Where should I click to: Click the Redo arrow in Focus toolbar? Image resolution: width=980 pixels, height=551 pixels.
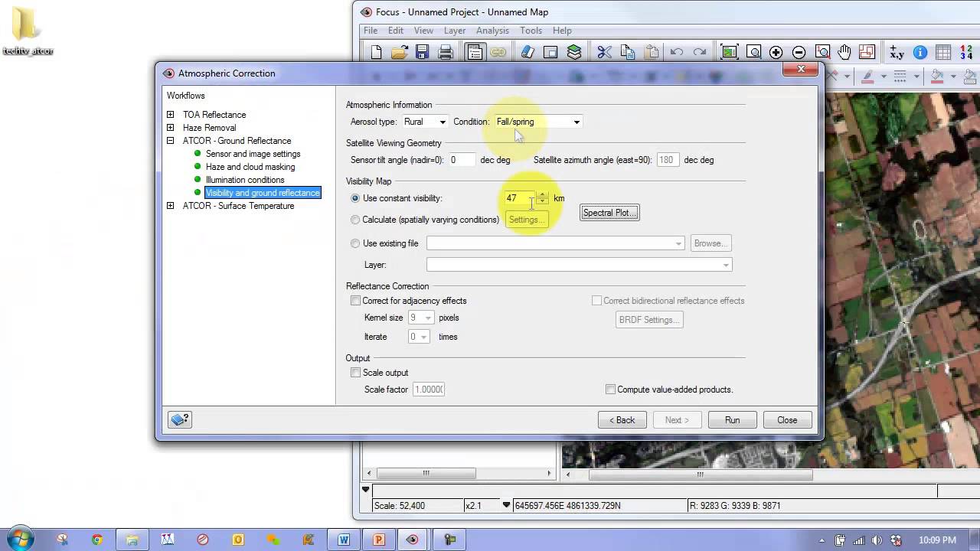[x=700, y=52]
